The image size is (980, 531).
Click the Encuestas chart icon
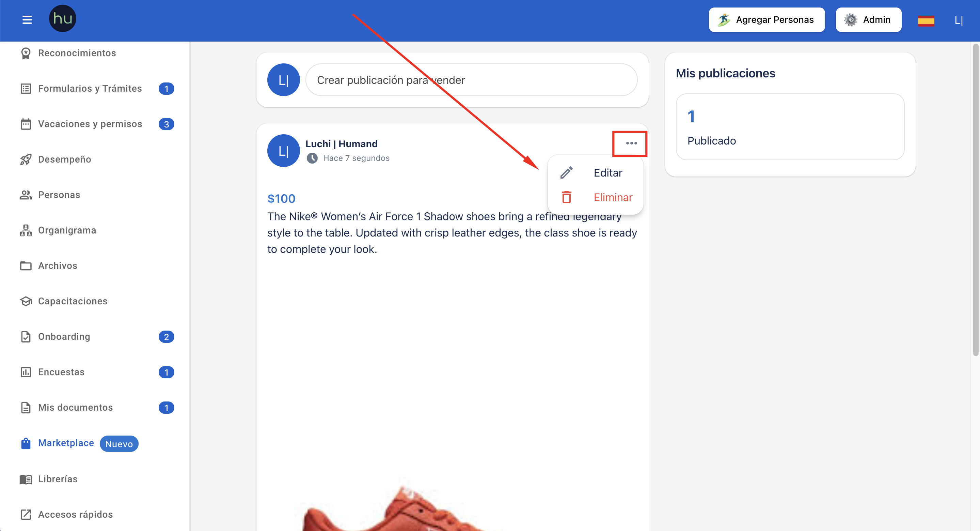26,372
